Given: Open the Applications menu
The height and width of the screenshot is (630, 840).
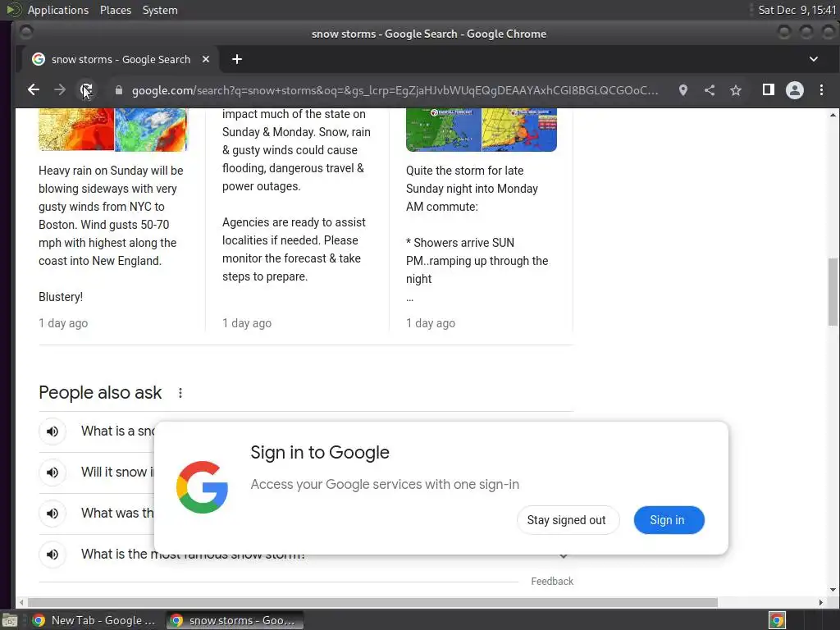Looking at the screenshot, I should coord(58,10).
